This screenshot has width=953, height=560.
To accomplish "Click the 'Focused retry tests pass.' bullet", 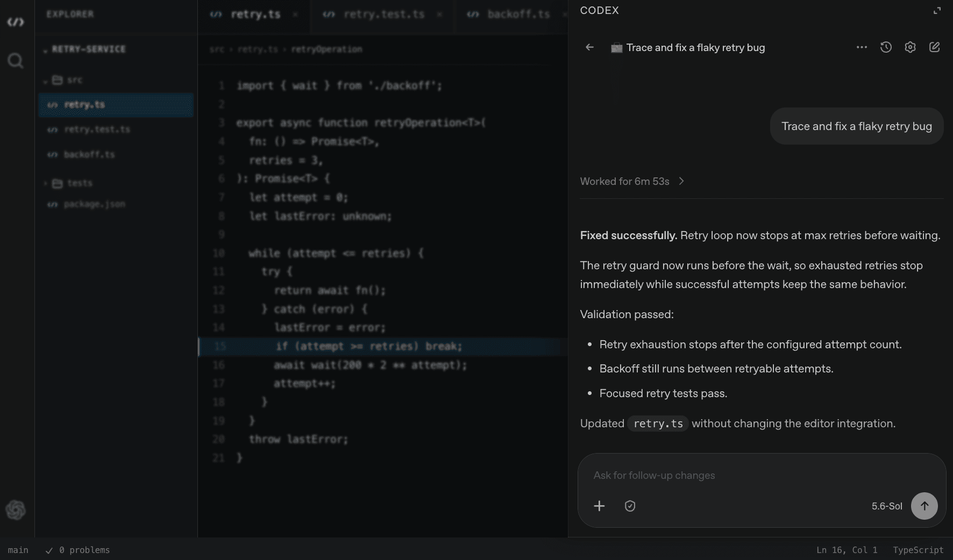I will [663, 393].
